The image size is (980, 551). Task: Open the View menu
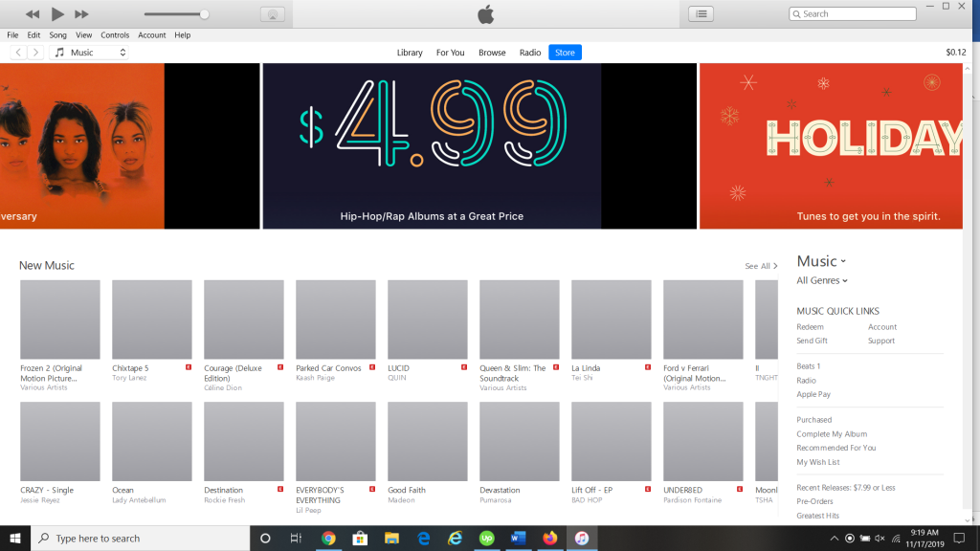[84, 35]
